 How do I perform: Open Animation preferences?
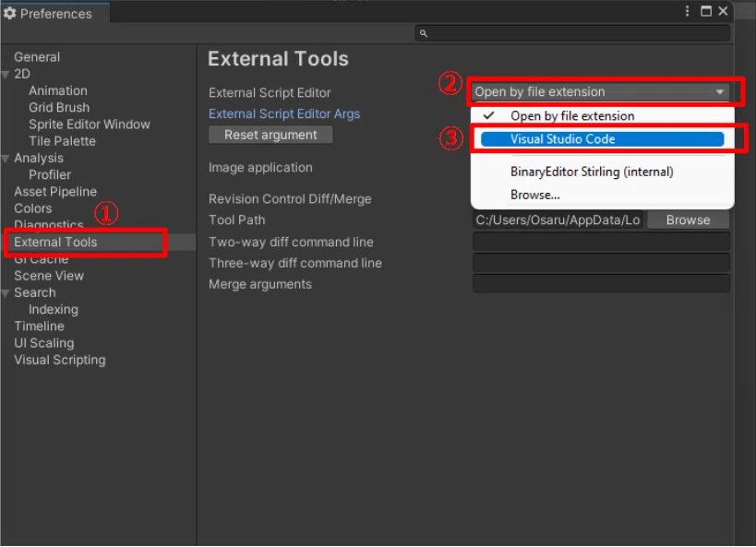(x=58, y=90)
